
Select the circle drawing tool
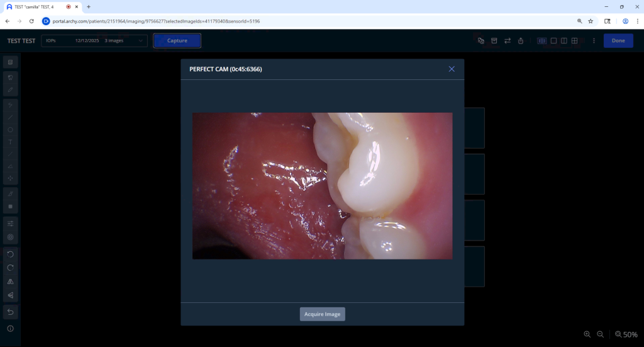pos(11,130)
